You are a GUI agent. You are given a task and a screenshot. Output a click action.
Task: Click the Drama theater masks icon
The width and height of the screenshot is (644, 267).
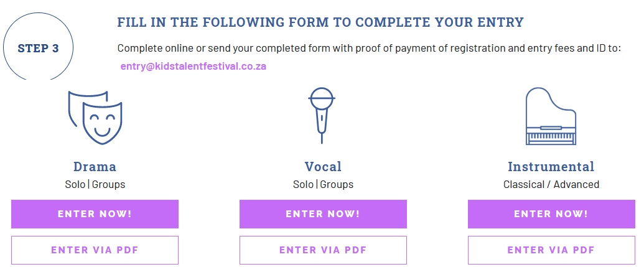95,116
